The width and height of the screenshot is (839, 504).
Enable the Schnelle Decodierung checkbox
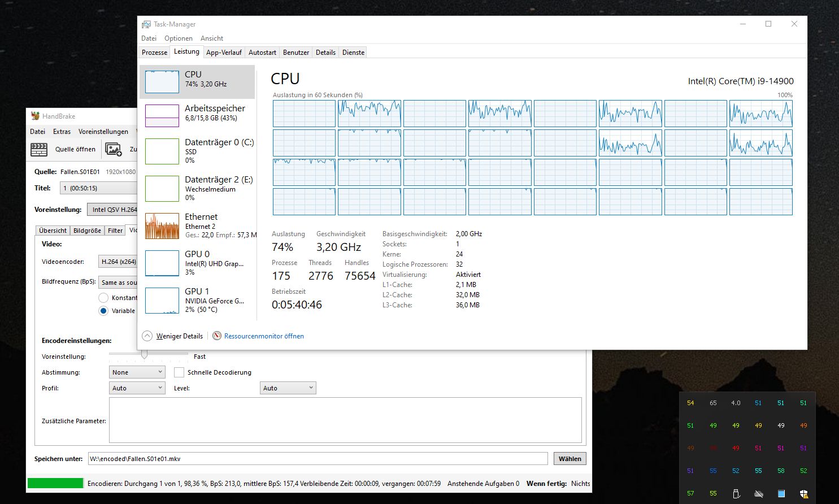click(x=179, y=372)
